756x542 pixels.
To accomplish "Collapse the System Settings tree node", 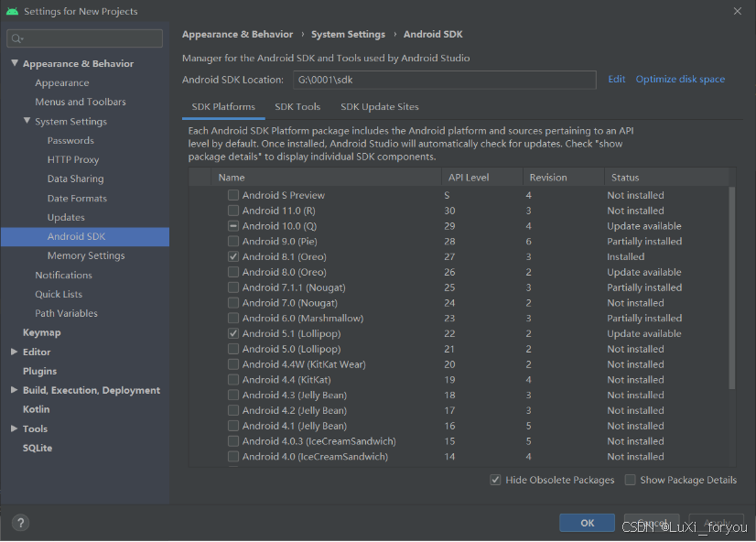I will point(27,121).
